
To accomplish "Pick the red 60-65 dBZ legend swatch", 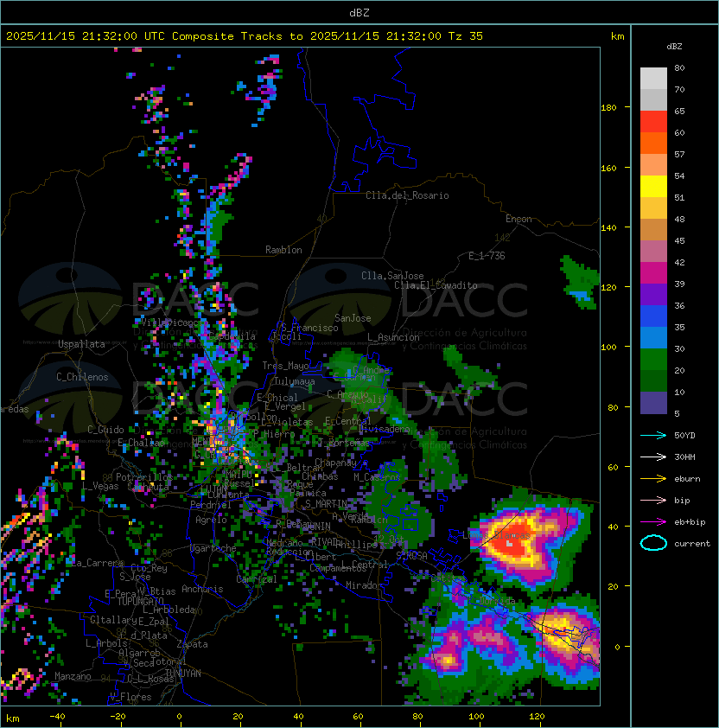I will point(653,122).
